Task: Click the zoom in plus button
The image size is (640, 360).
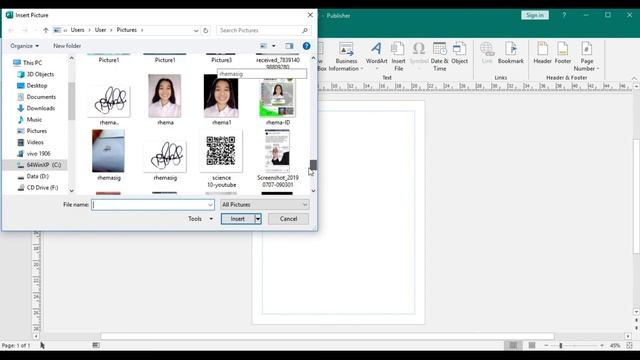Action: tap(602, 345)
